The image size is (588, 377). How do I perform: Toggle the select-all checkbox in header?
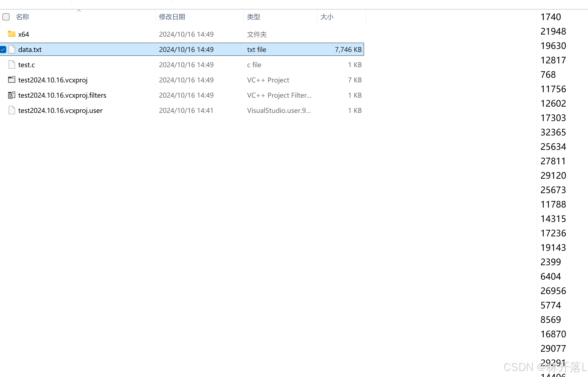coord(6,17)
